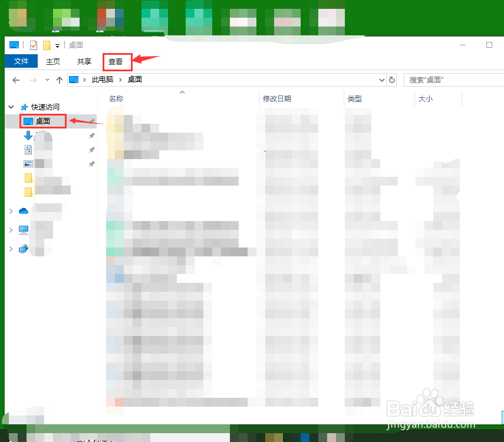Switch to the 查看 ribbon tab
The height and width of the screenshot is (442, 504).
tap(117, 61)
